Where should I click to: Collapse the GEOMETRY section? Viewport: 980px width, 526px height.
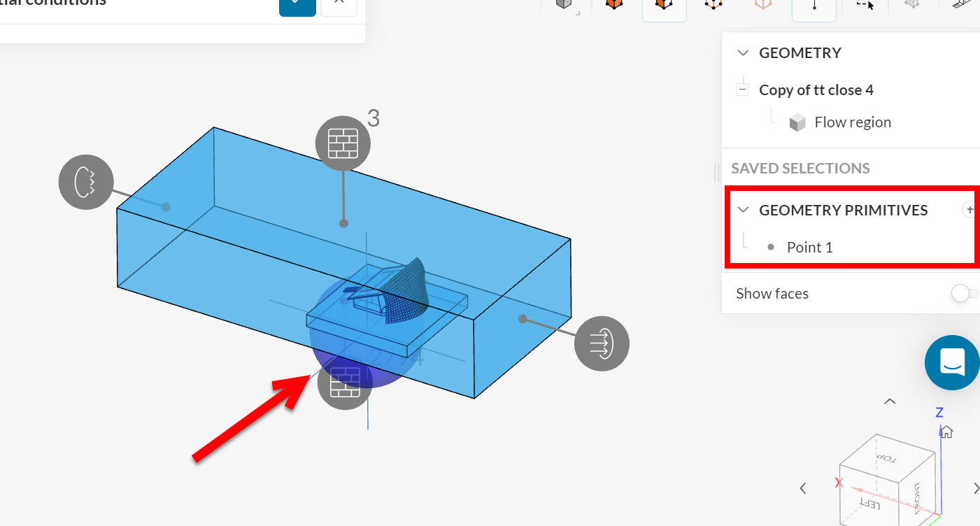[743, 52]
